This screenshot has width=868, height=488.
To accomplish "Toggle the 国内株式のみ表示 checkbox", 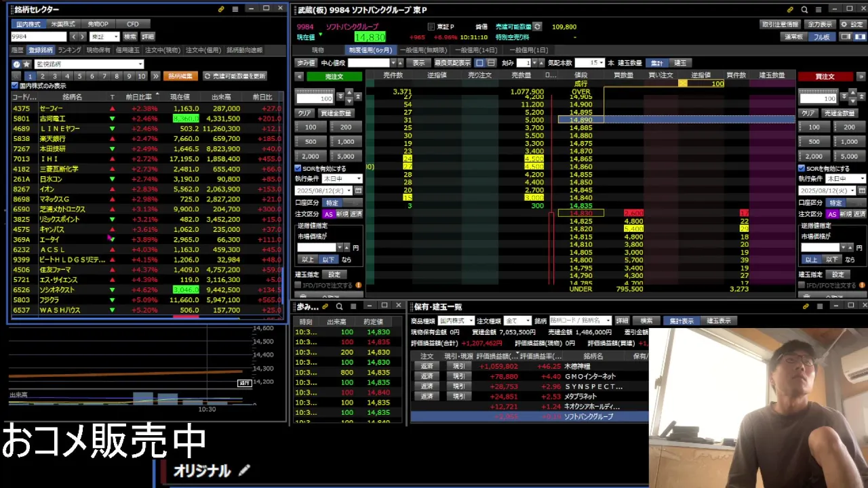I will tap(15, 86).
